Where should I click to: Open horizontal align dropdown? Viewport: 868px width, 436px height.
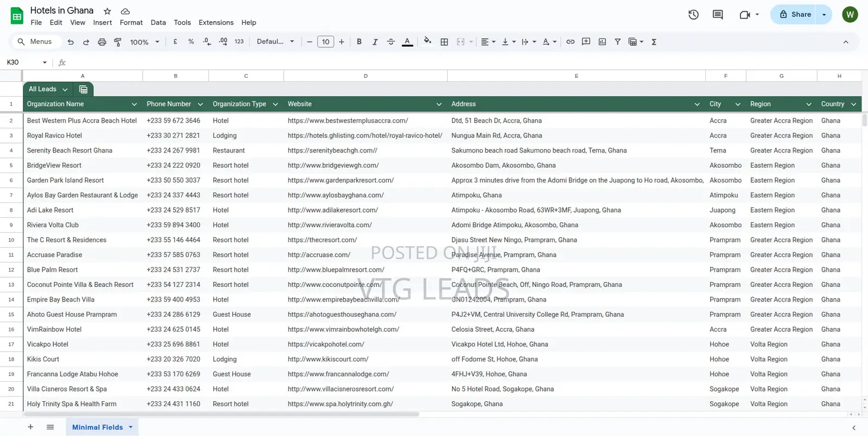tap(488, 42)
